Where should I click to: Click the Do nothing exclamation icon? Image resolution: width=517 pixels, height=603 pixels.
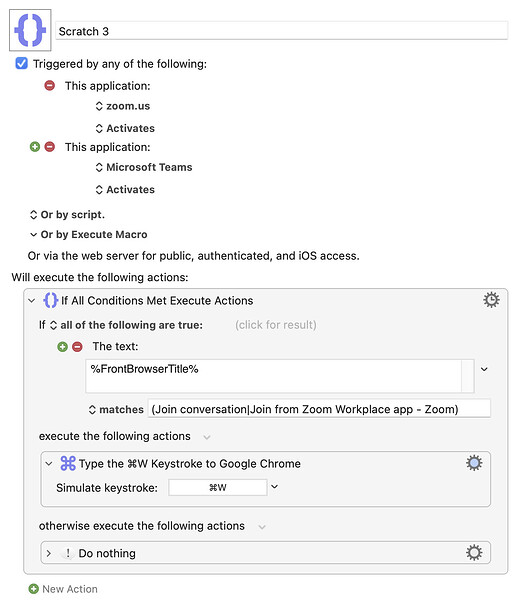point(68,553)
